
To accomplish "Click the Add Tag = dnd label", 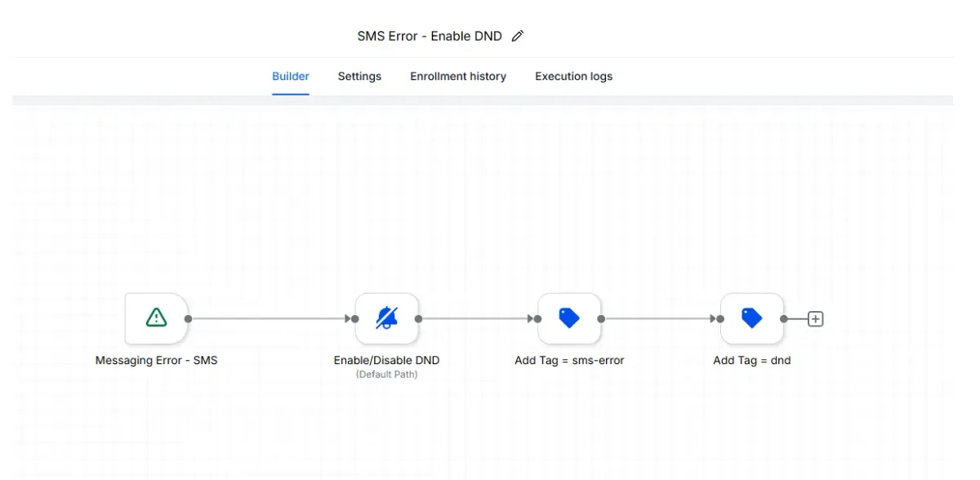I will (x=752, y=360).
